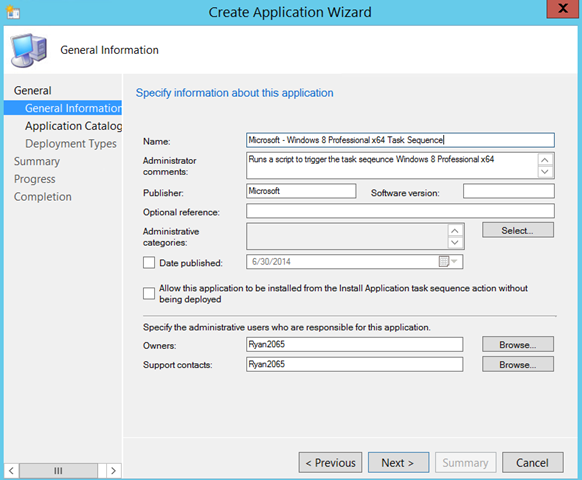Click the wizard title bar icon
This screenshot has height=480, width=582.
(x=13, y=12)
